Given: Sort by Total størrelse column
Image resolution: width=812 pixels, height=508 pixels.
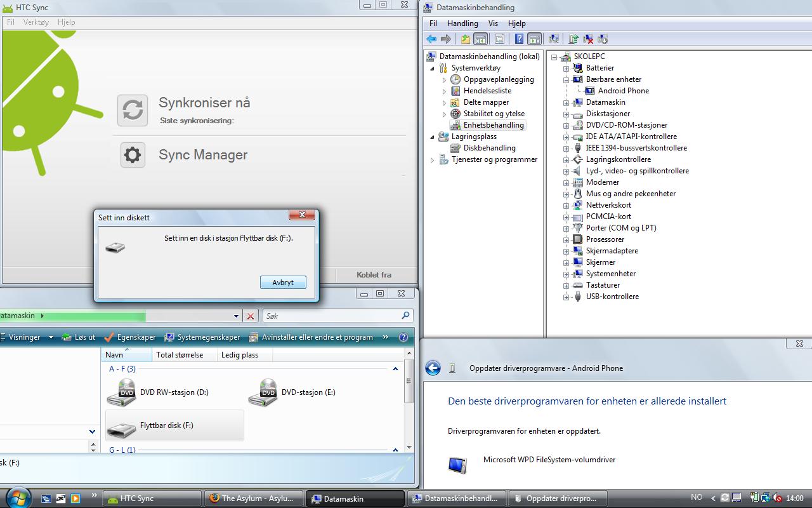Looking at the screenshot, I should [185, 355].
